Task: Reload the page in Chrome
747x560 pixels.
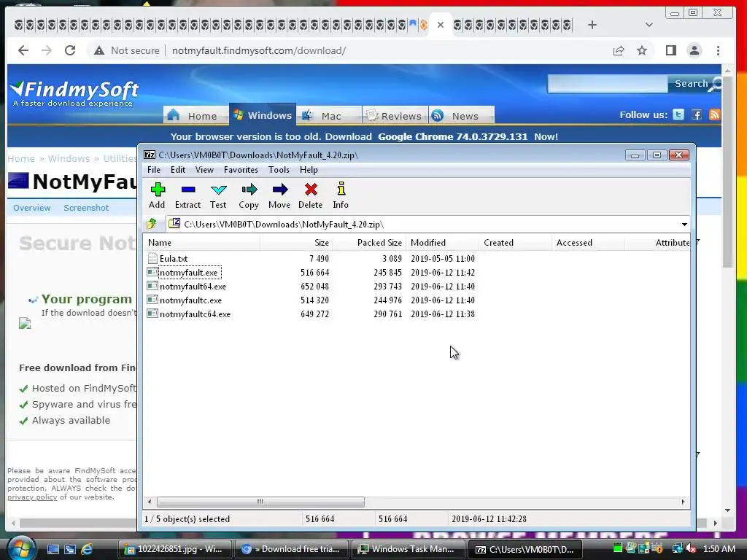Action: (70, 50)
